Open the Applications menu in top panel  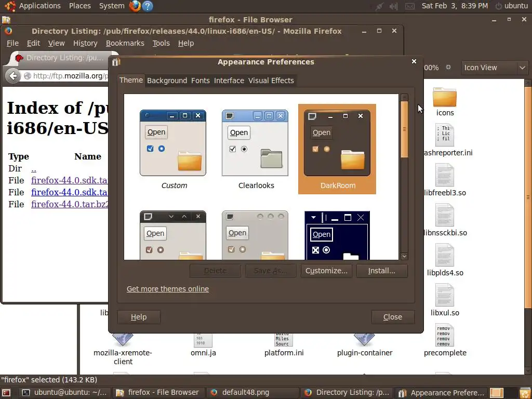39,6
